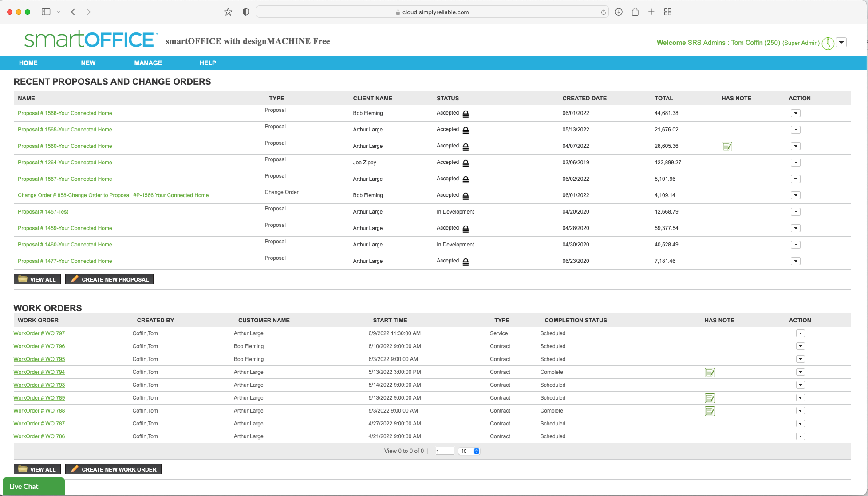Image resolution: width=868 pixels, height=496 pixels.
Task: Bookmark page with the star icon
Action: coord(228,12)
